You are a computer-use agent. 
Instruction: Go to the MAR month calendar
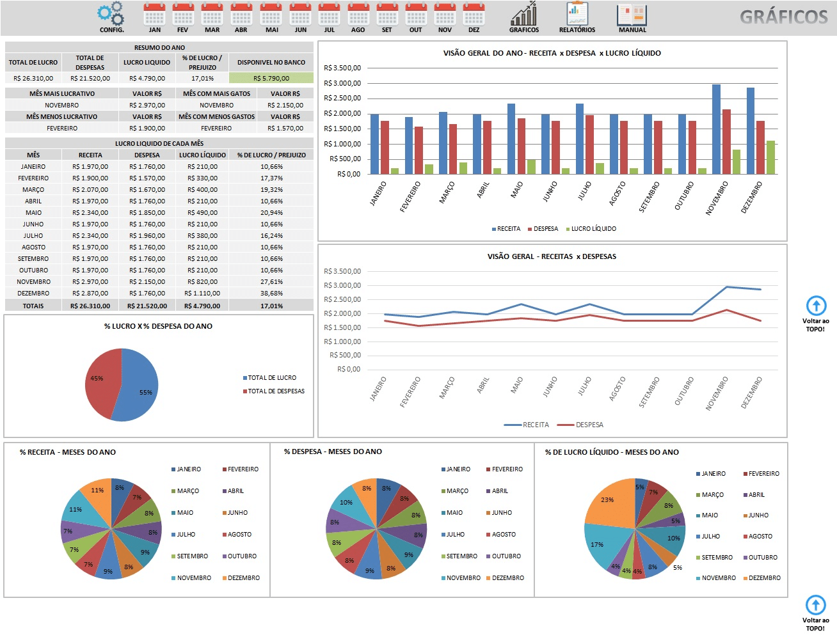212,14
